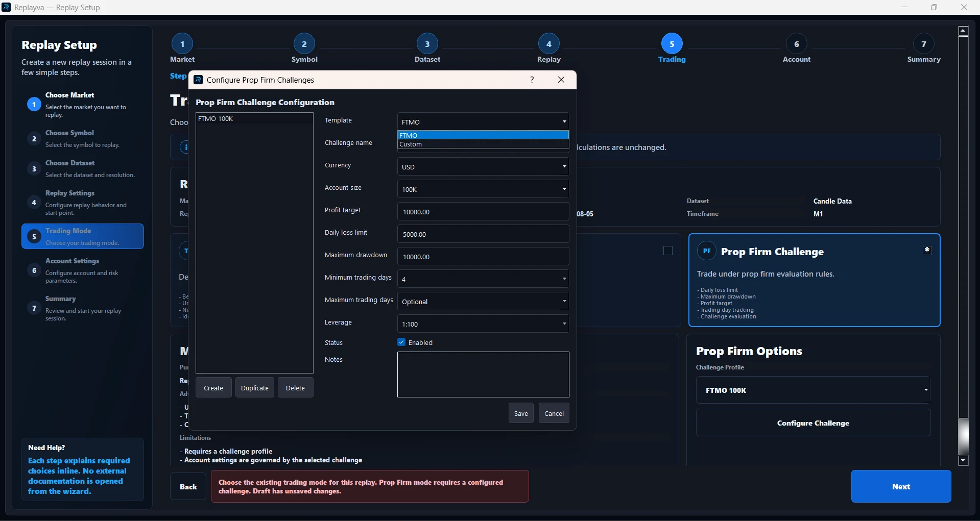Image resolution: width=980 pixels, height=521 pixels.
Task: Click the Profit target input field
Action: [483, 211]
